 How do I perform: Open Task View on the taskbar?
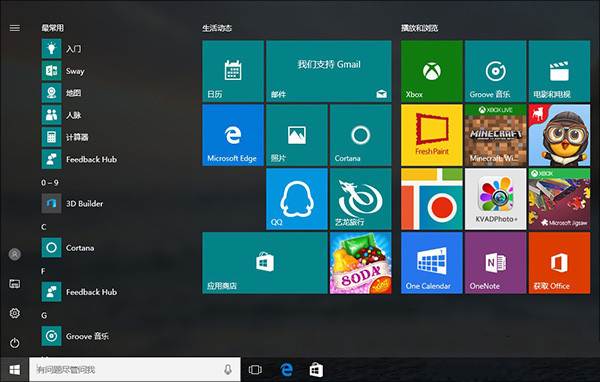[255, 370]
